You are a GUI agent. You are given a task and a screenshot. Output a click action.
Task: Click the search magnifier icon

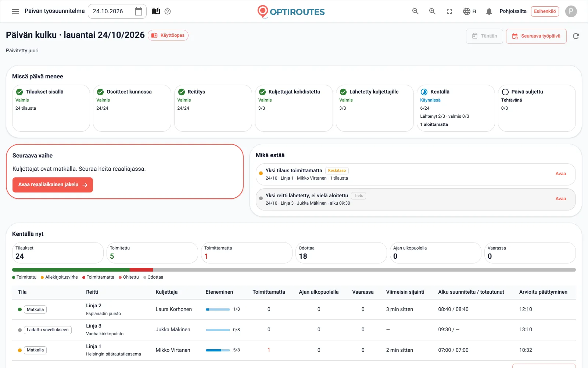point(416,11)
